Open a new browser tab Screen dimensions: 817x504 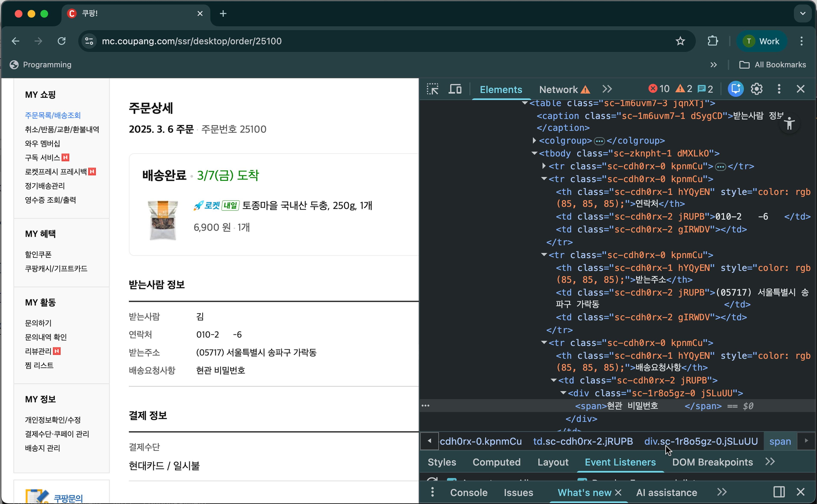pyautogui.click(x=223, y=13)
